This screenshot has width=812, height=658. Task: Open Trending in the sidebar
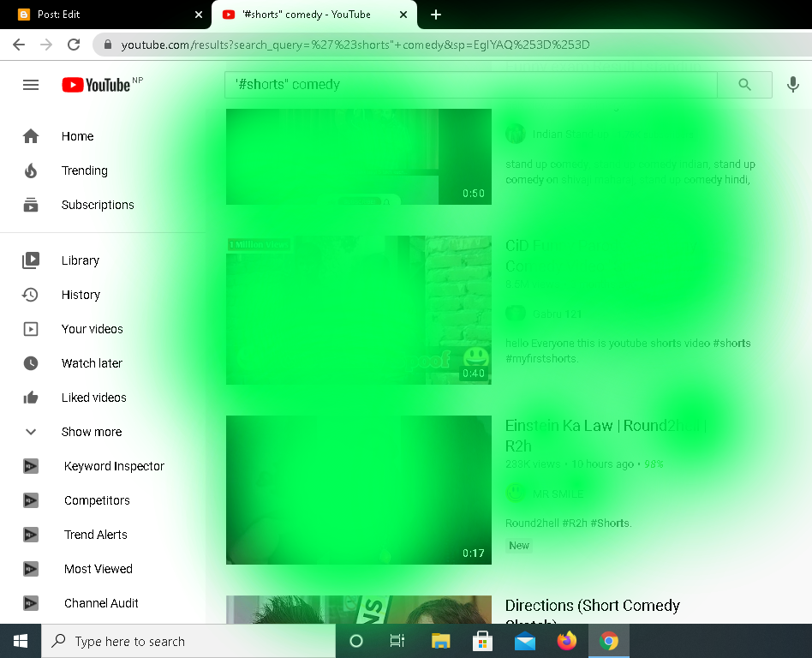85,170
